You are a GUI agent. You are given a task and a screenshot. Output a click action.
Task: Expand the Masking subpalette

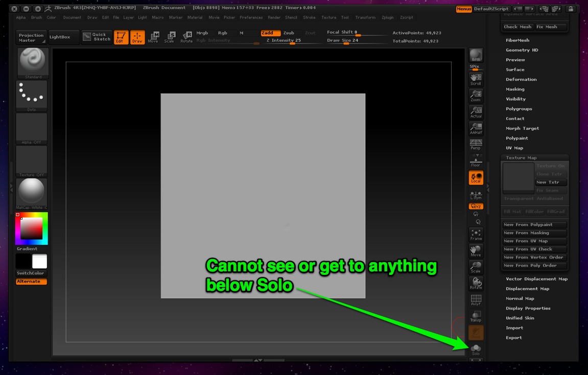[x=515, y=89]
